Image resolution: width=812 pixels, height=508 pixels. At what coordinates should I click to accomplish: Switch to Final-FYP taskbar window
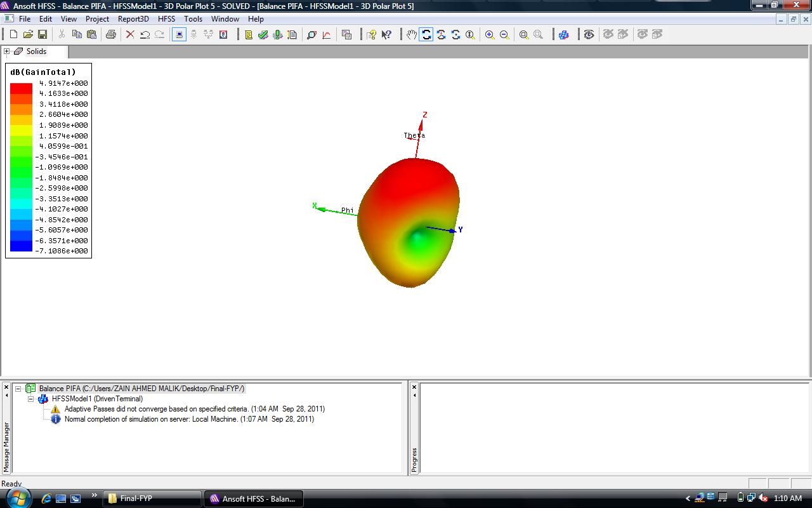(152, 498)
